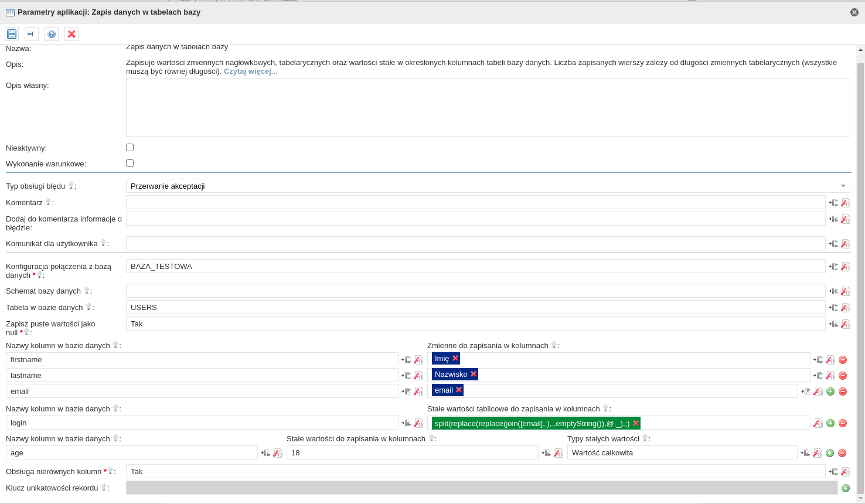Click the Opis własny text area

pyautogui.click(x=488, y=107)
